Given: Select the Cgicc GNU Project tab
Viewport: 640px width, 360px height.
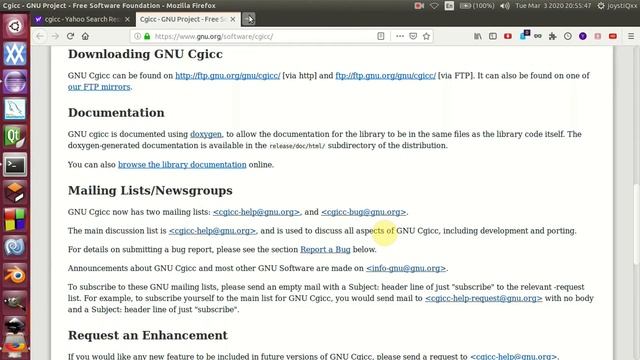Looking at the screenshot, I should pyautogui.click(x=184, y=19).
